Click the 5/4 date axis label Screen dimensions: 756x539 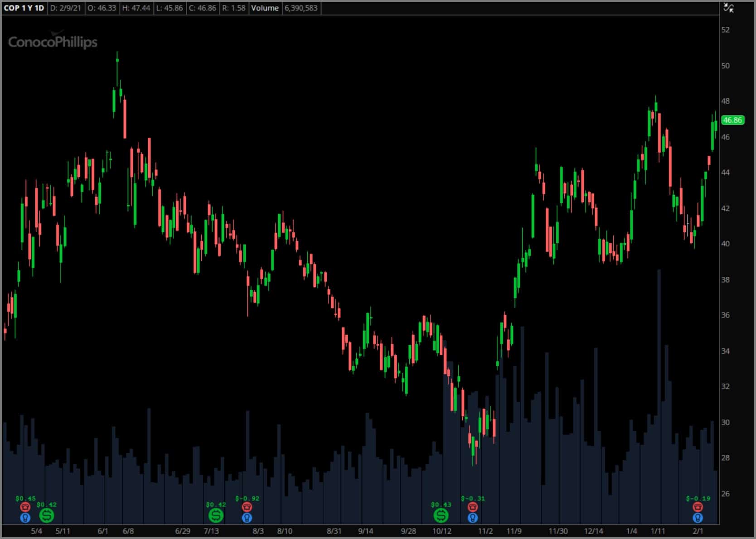point(37,531)
